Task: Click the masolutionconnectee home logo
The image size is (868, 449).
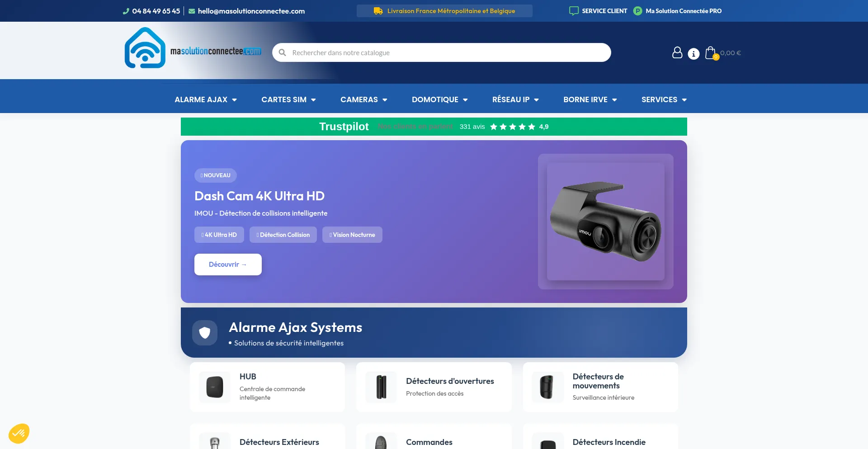Action: [193, 48]
